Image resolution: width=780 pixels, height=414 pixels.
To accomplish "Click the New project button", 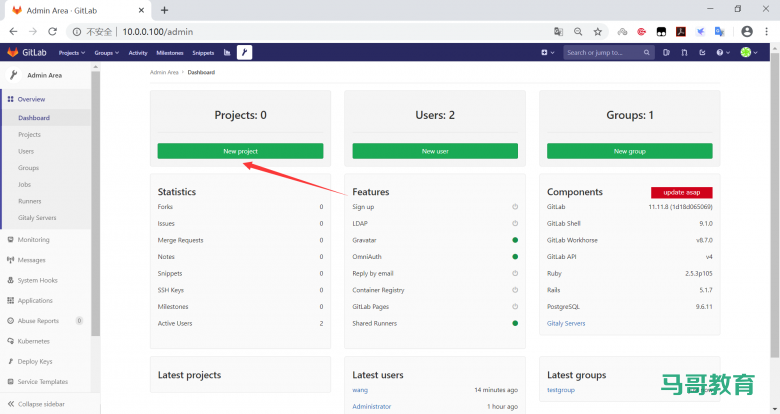I will 240,151.
